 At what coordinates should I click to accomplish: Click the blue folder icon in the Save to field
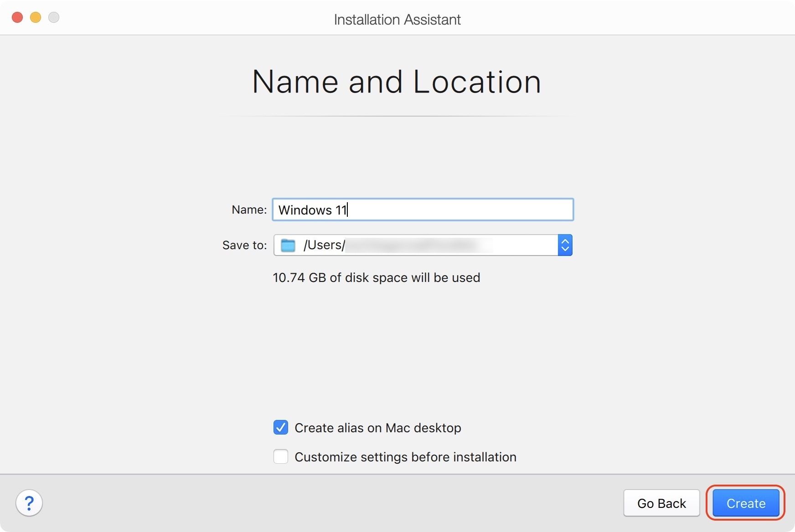(x=288, y=245)
